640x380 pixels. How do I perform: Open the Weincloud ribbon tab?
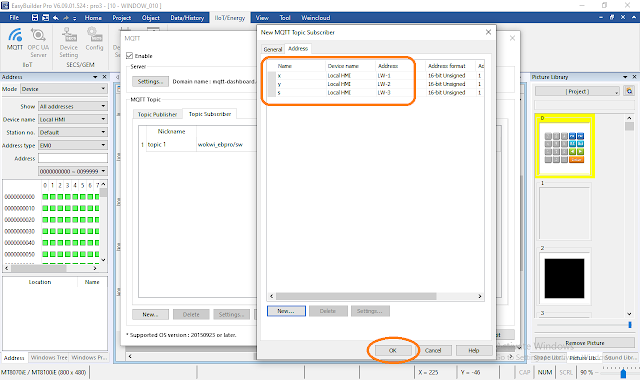(x=316, y=18)
